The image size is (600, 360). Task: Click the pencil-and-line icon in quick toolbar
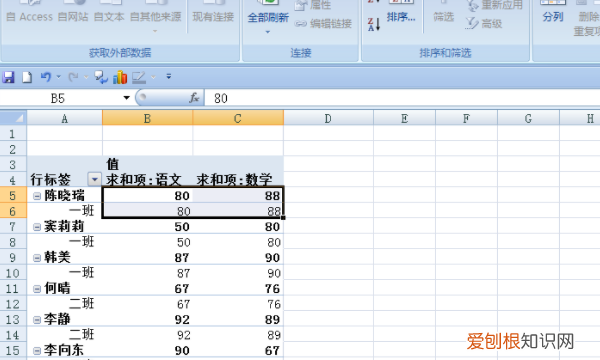tap(139, 78)
